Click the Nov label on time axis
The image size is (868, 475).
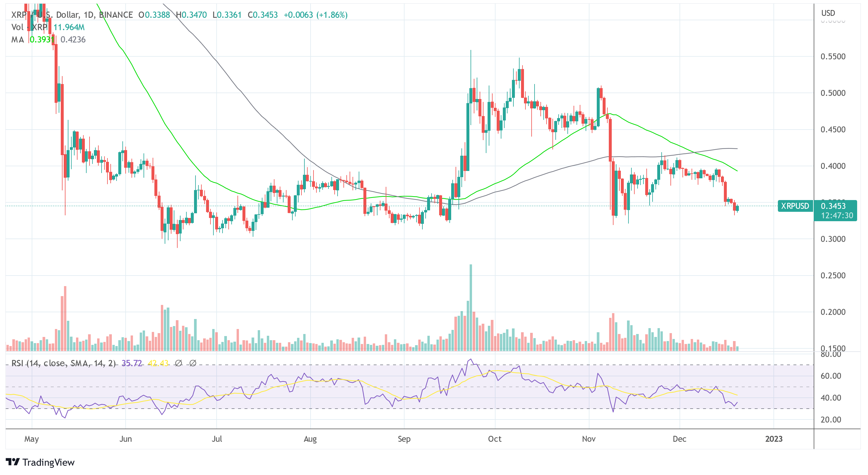[x=589, y=439]
